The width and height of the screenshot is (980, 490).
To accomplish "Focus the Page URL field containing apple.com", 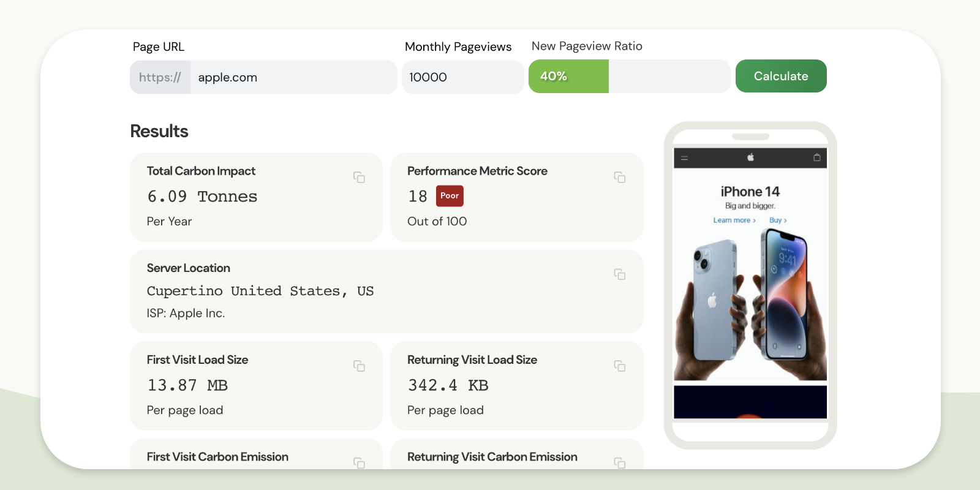I will [x=293, y=77].
